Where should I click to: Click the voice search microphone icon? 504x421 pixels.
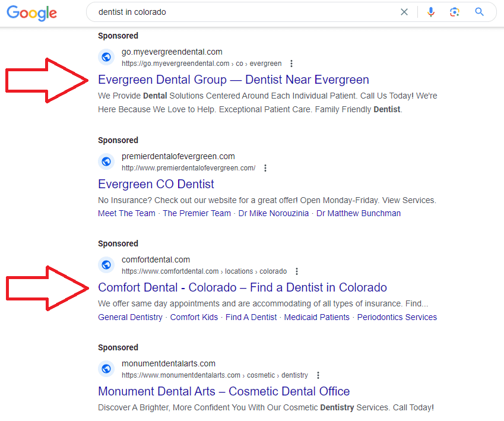(x=430, y=12)
